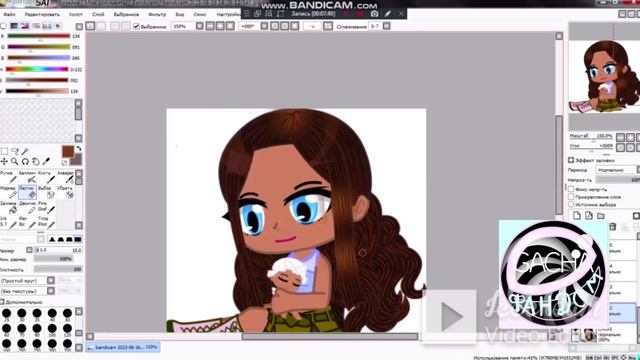Create a new layer folder icon
The width and height of the screenshot is (640, 360).
(x=601, y=216)
